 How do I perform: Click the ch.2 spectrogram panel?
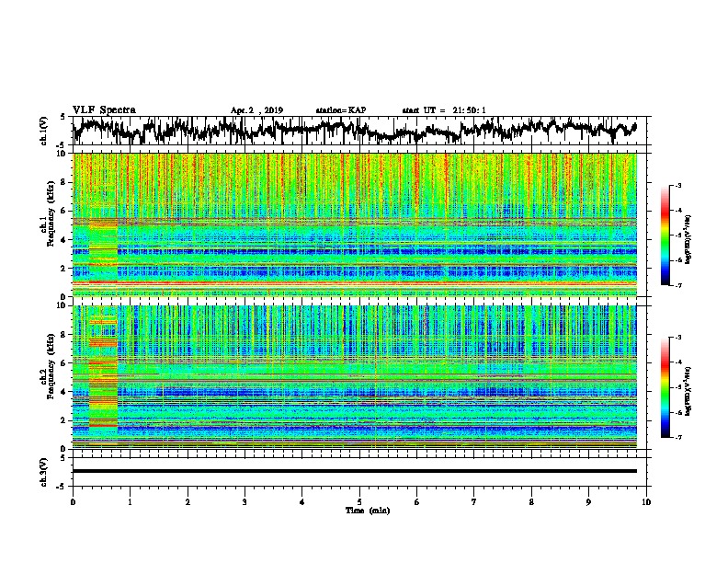click(354, 376)
